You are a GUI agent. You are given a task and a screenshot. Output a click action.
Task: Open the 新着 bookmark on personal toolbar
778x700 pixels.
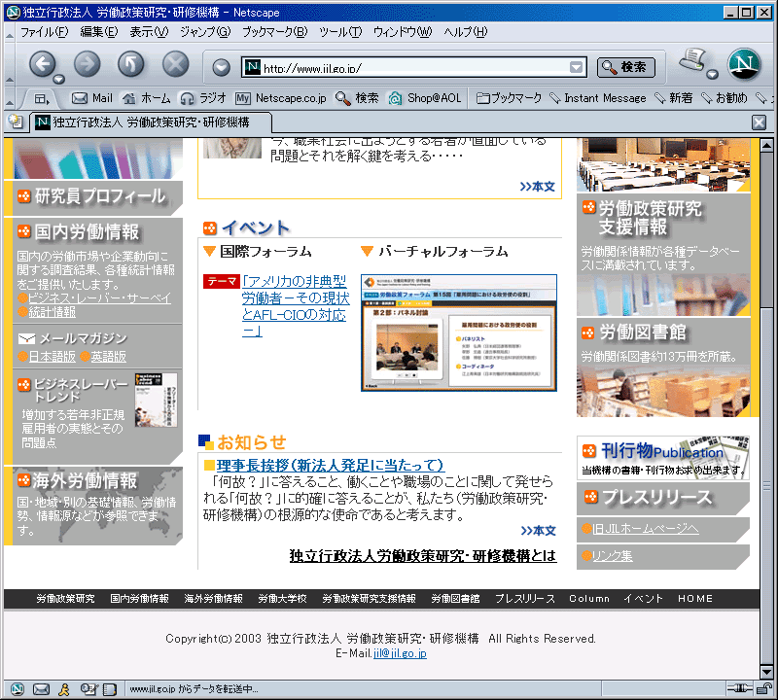point(674,98)
